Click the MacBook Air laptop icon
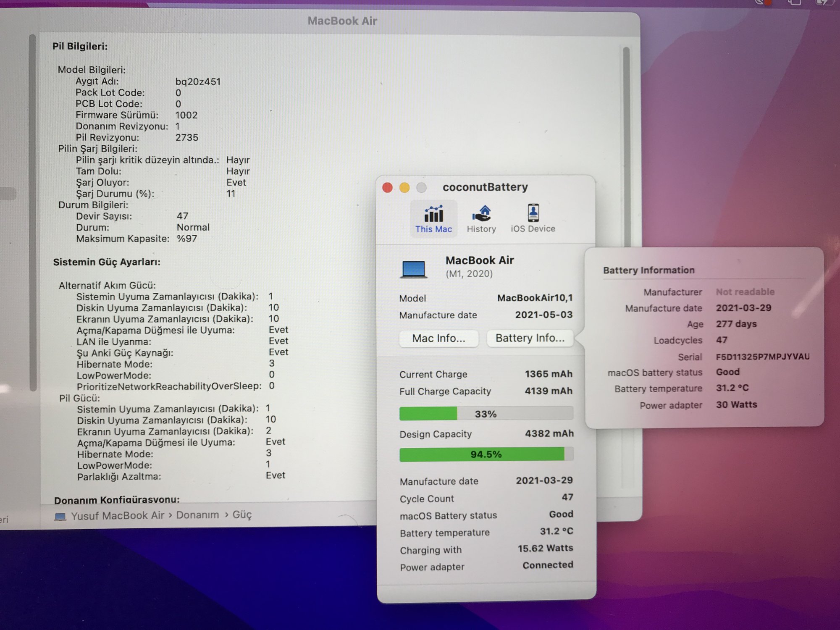The image size is (840, 630). pos(414,269)
